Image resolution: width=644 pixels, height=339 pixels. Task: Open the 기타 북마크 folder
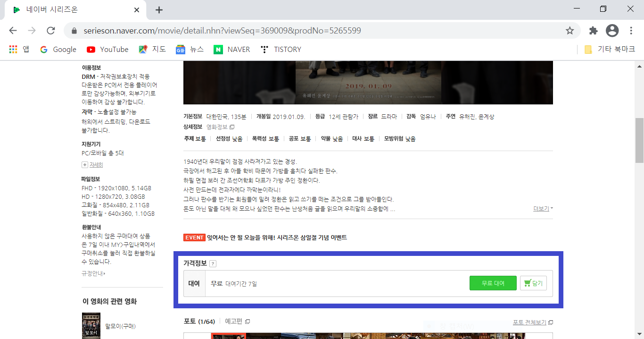pyautogui.click(x=610, y=49)
